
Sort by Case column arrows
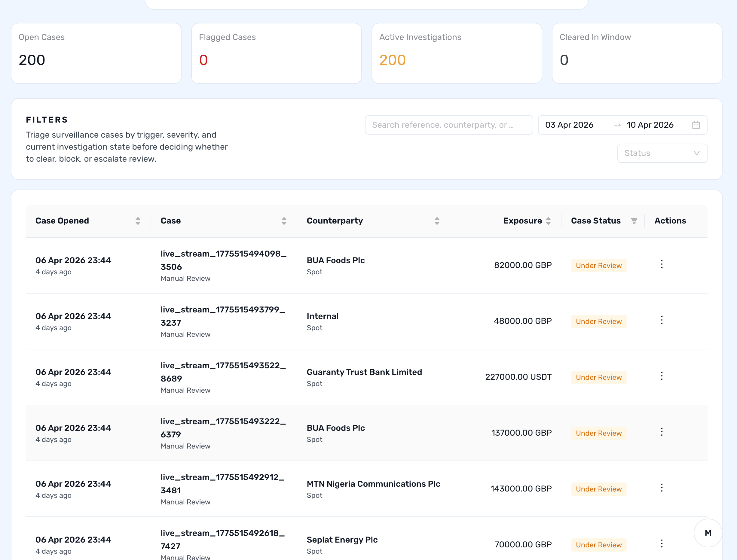(284, 221)
